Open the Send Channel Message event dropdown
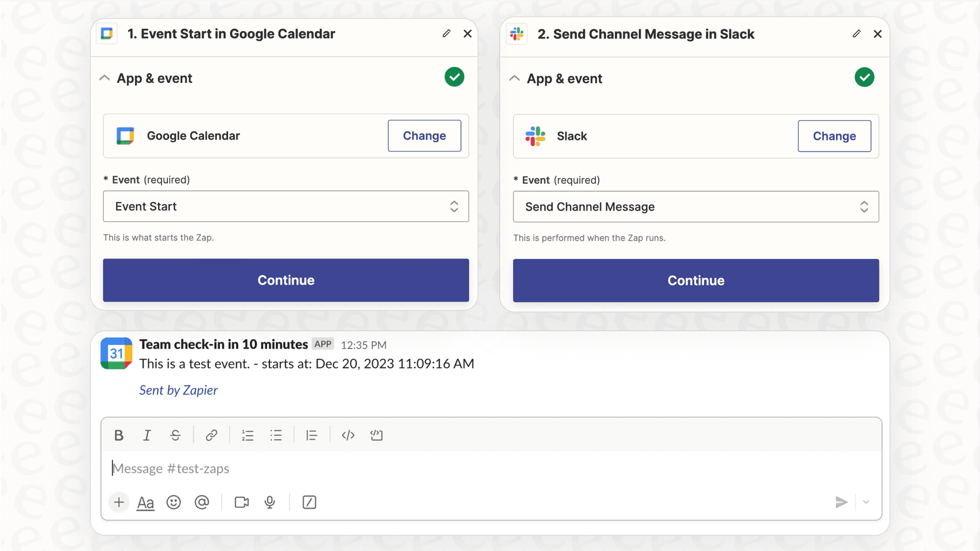Screen dimensions: 980x551 click(695, 206)
